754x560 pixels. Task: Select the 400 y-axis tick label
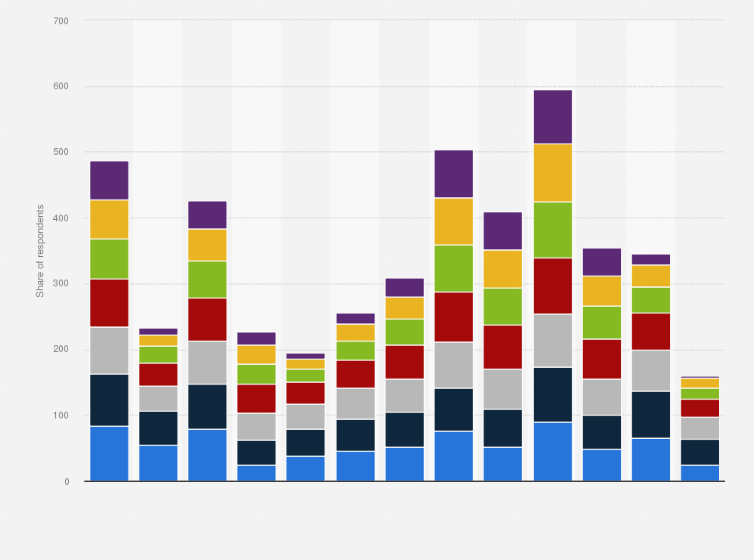[x=61, y=218]
